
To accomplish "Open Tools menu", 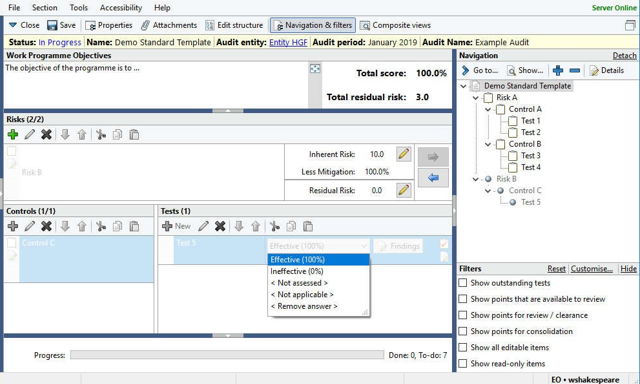I will click(78, 7).
